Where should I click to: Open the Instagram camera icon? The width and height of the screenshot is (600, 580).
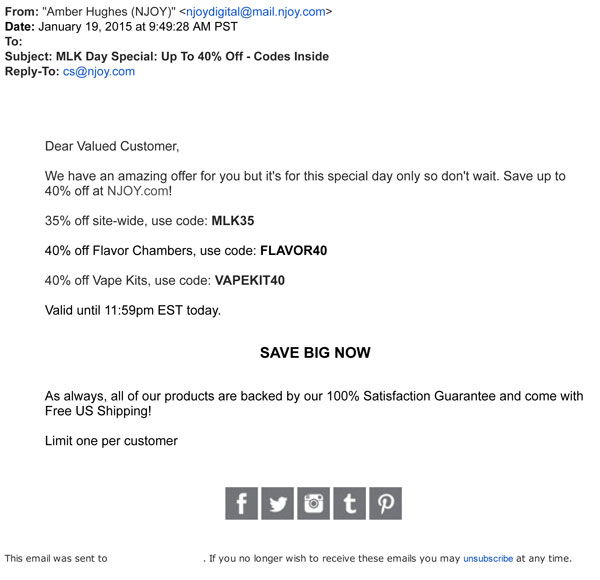coord(313,503)
